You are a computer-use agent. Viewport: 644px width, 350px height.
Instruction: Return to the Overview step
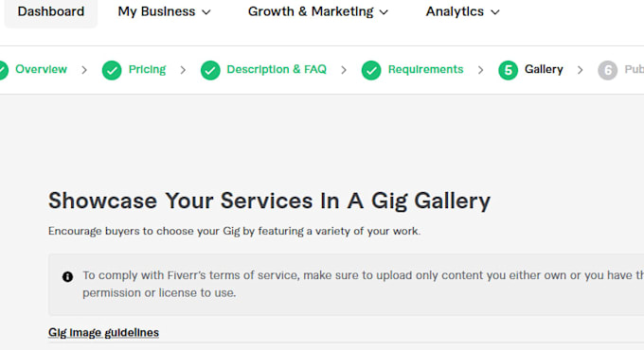41,69
